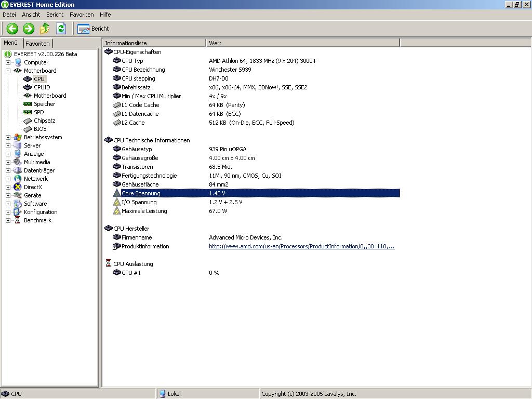Collapse the Motherboard tree node
Image resolution: width=532 pixels, height=399 pixels.
[x=8, y=71]
